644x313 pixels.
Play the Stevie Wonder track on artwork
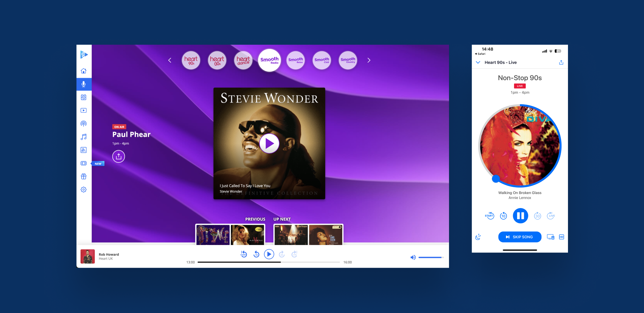click(x=269, y=144)
